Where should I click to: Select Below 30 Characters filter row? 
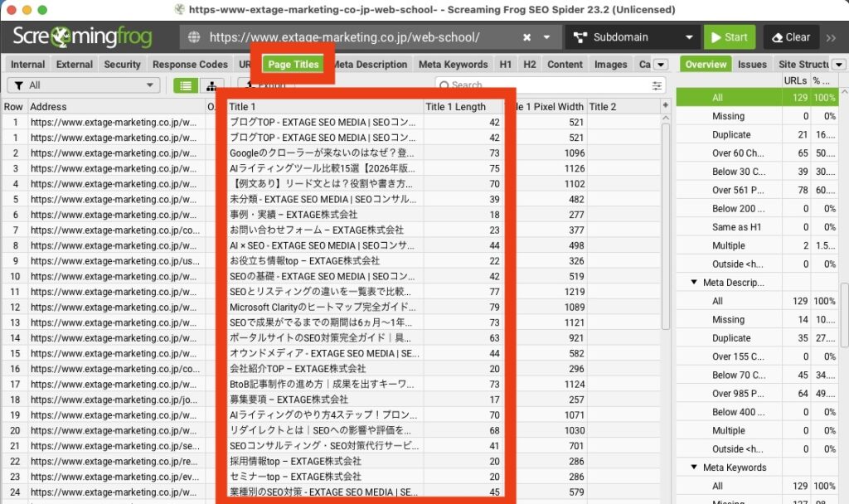[756, 172]
